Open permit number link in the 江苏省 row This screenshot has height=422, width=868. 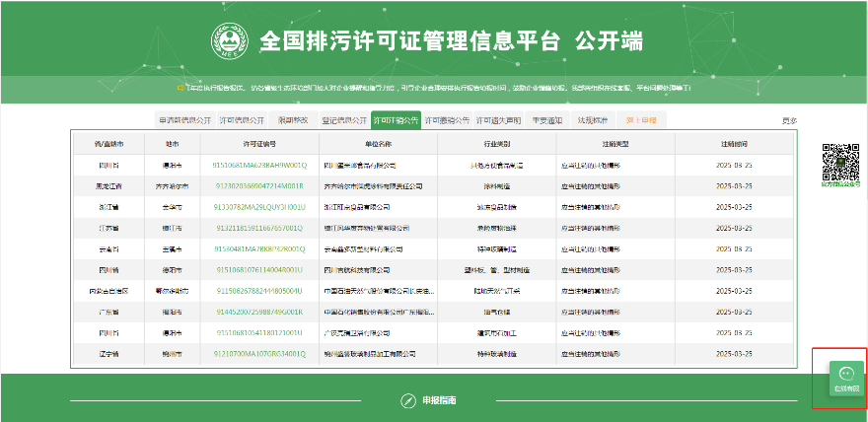259,228
